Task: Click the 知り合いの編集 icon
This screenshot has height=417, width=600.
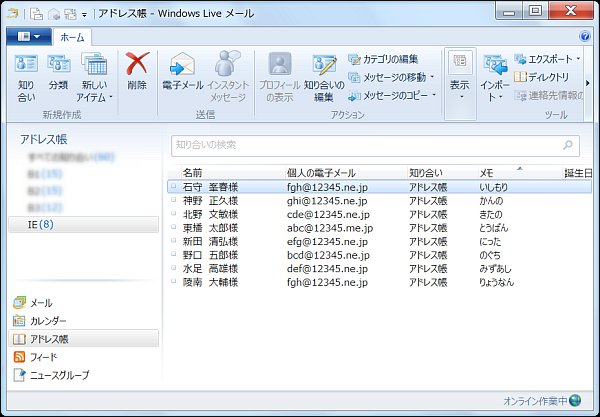Action: 324,64
